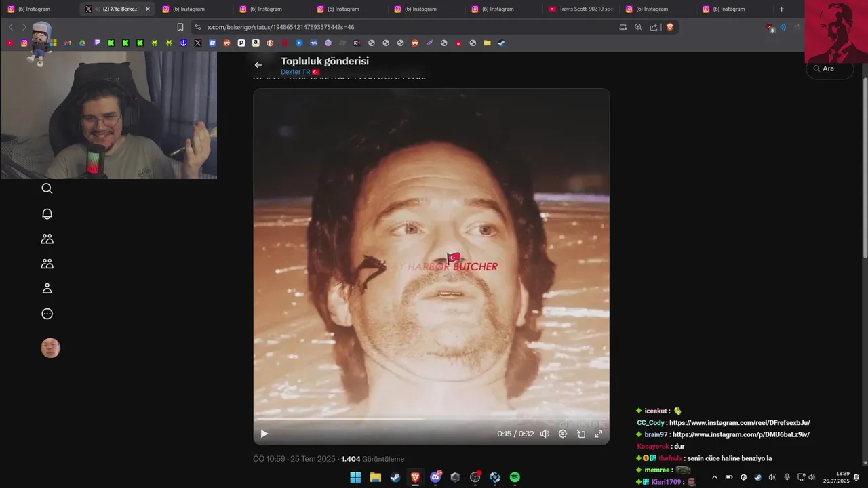Viewport: 868px width, 488px height.
Task: Click the post timestamp ÖÖ 10:59
Action: coord(269,459)
